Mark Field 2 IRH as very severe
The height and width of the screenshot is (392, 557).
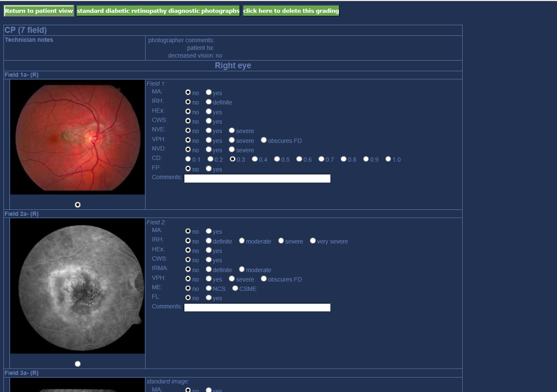(x=313, y=241)
